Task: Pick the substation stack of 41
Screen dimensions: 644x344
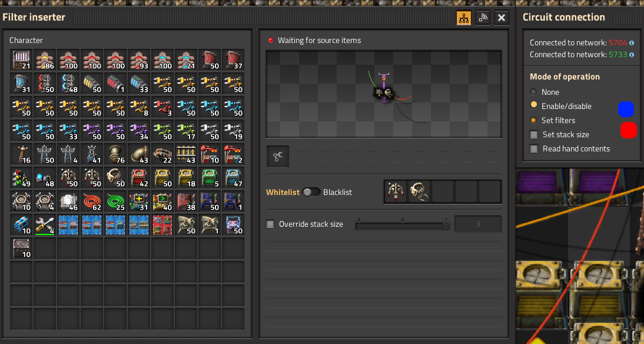Action: [92, 154]
